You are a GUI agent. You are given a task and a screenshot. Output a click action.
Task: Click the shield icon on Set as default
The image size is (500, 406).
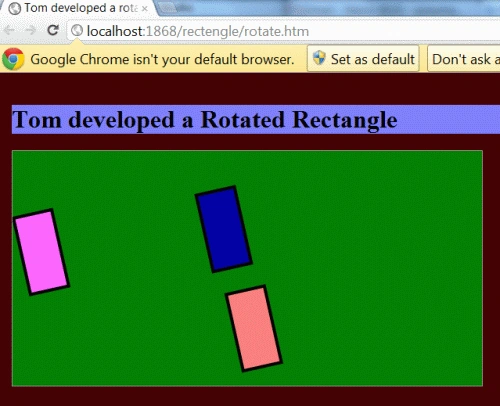pos(319,58)
